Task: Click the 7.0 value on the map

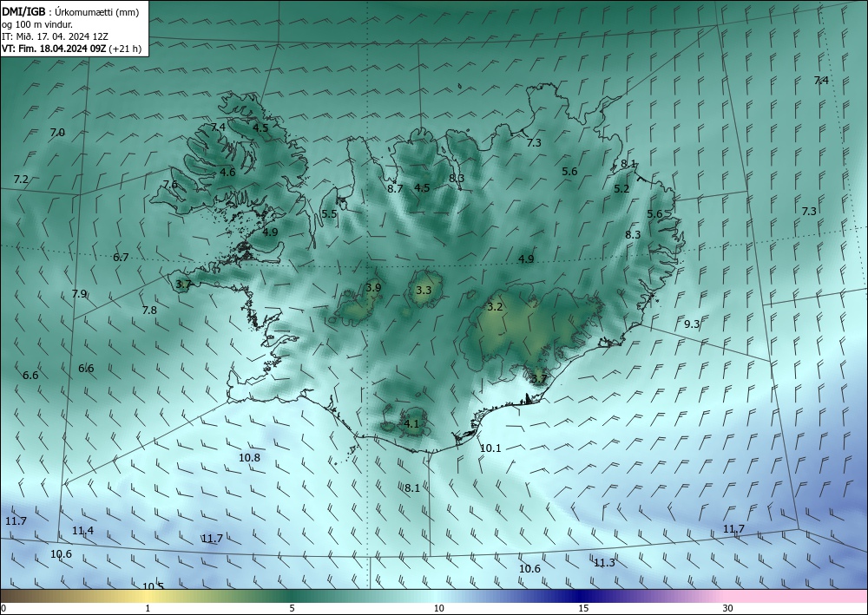Action: (57, 133)
